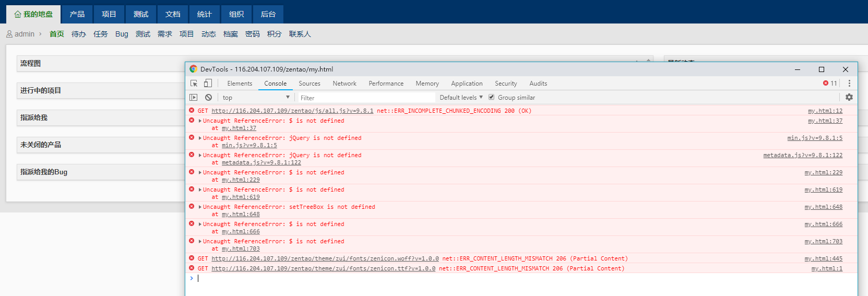Open console settings gear icon
Image resolution: width=868 pixels, height=296 pixels.
tap(849, 98)
